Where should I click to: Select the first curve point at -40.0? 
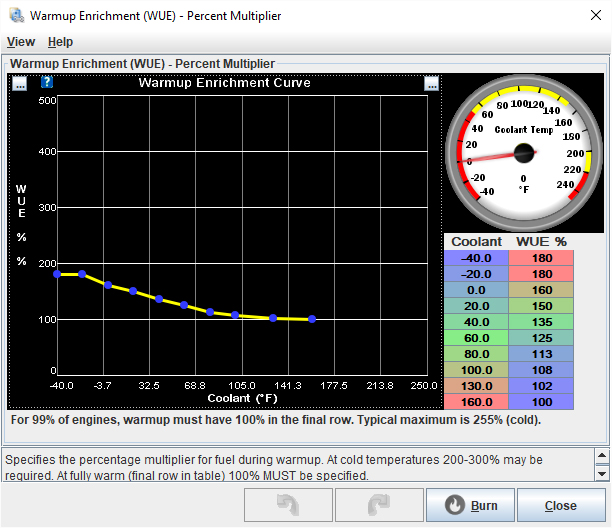coord(57,273)
